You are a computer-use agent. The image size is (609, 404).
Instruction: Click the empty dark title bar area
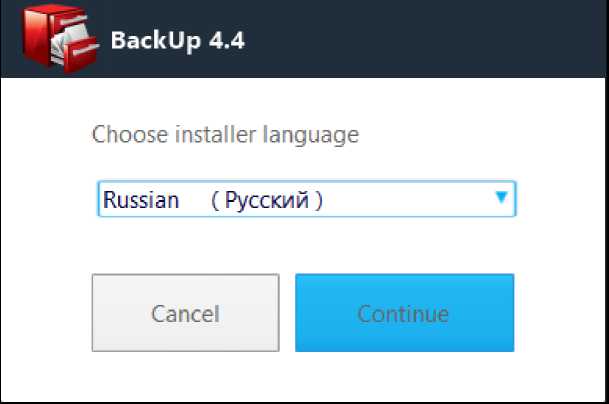click(430, 40)
